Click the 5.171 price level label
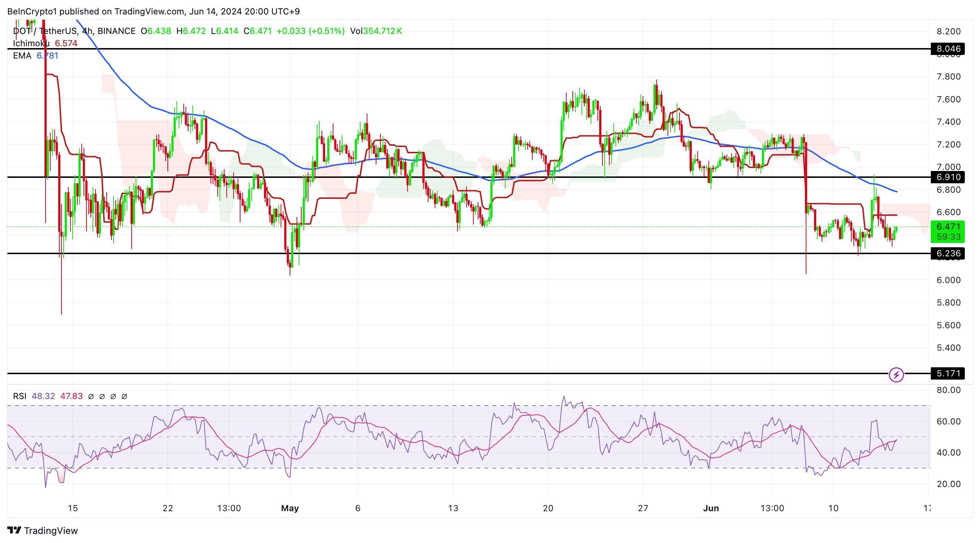 pyautogui.click(x=947, y=373)
